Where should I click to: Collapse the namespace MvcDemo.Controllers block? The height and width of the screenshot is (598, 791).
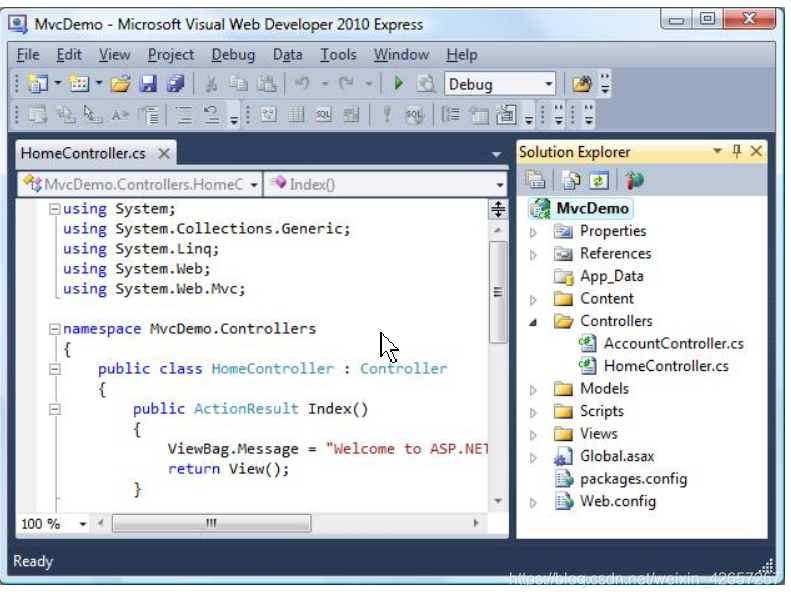pyautogui.click(x=54, y=329)
